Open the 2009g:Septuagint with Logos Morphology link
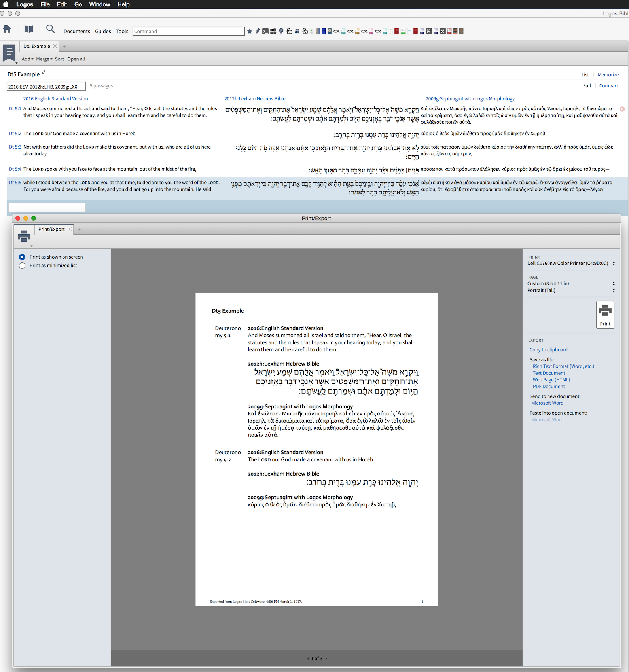Screen dimensions: 629x672 [470, 99]
